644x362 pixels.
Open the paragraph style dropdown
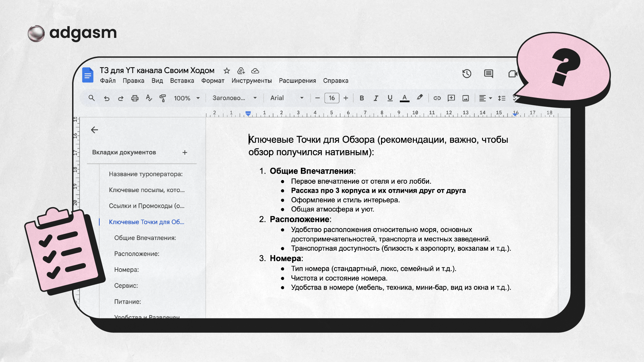234,98
